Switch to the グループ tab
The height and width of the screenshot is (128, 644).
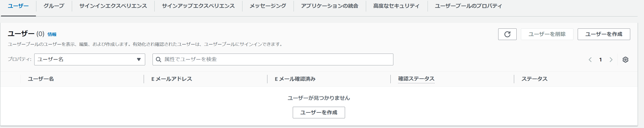click(x=54, y=6)
